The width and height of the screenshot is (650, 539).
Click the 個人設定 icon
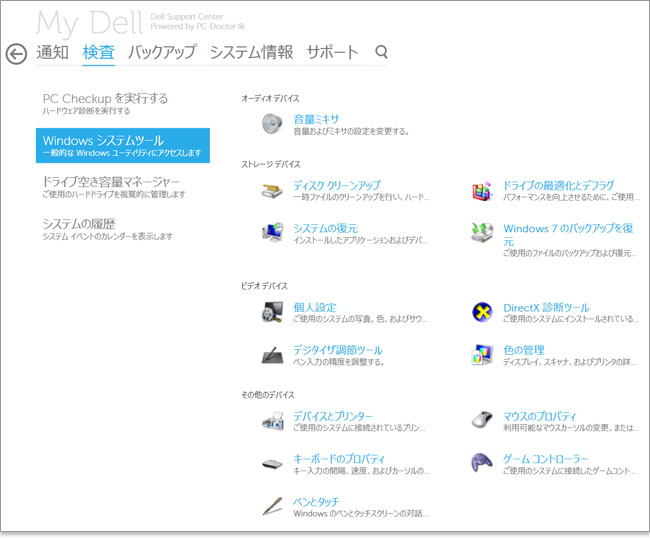272,312
